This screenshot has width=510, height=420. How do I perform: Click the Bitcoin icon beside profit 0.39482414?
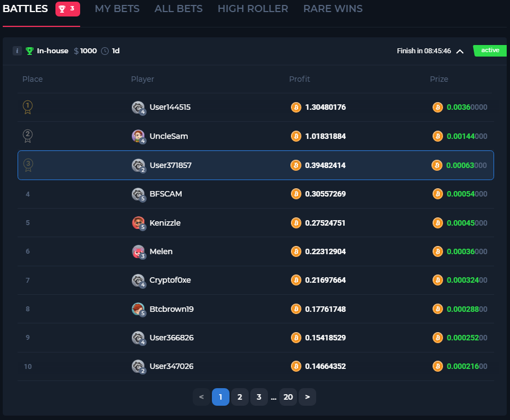296,165
